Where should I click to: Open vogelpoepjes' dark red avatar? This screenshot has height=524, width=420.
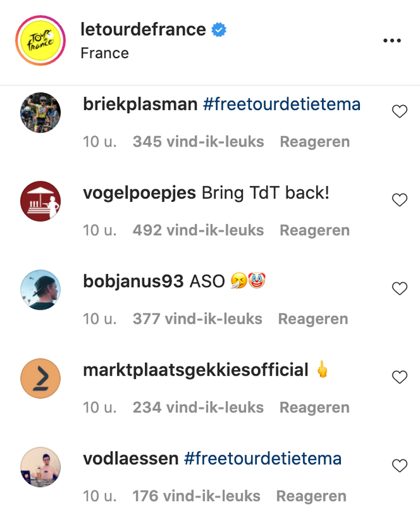(x=40, y=201)
